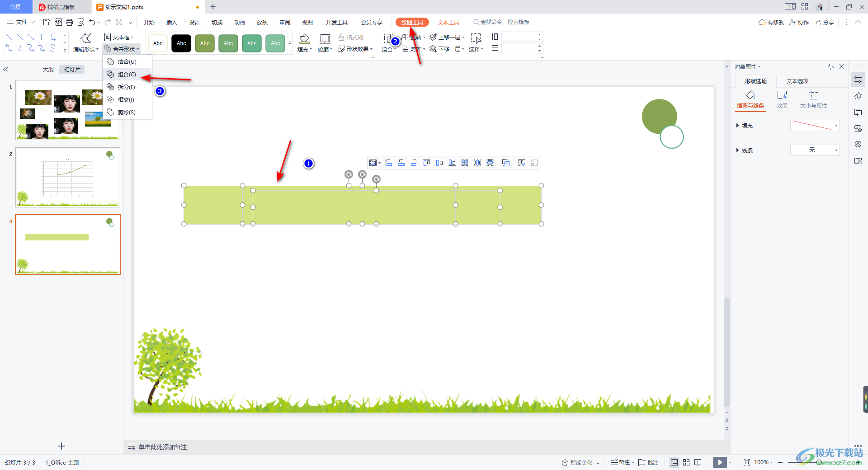
Task: Choose align right icon in floating toolbar
Action: coord(414,163)
